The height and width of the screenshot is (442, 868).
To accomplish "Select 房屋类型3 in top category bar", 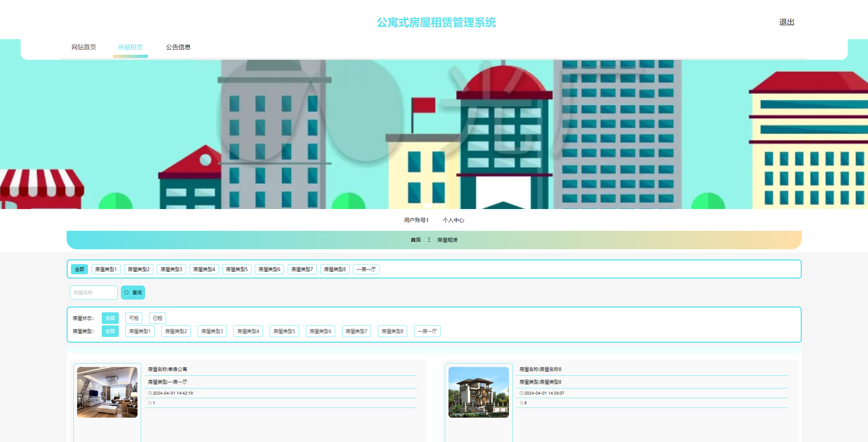I will [x=171, y=269].
